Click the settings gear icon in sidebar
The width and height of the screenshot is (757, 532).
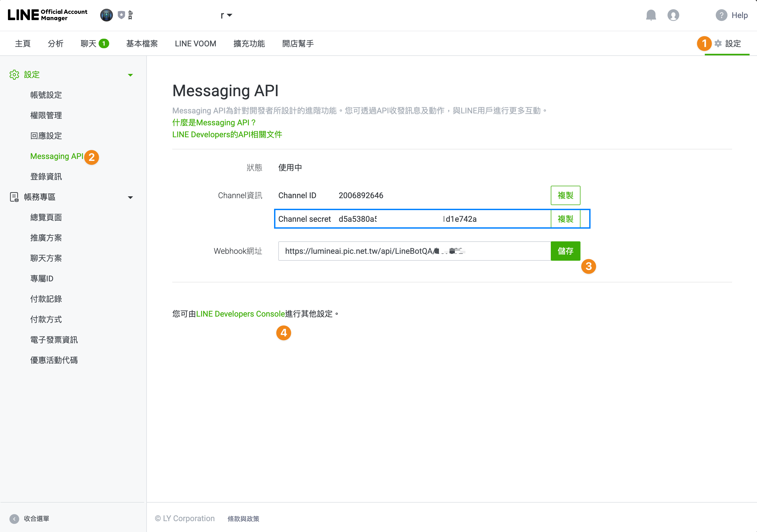click(14, 75)
